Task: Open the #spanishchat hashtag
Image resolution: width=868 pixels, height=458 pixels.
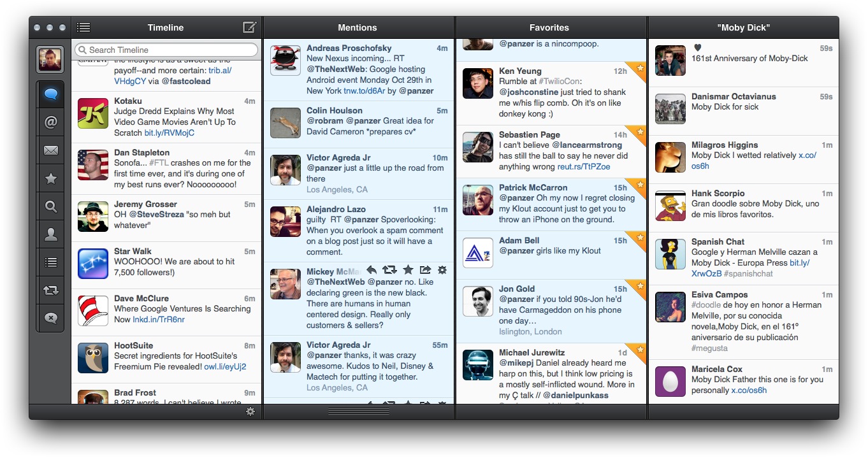Action: click(748, 274)
